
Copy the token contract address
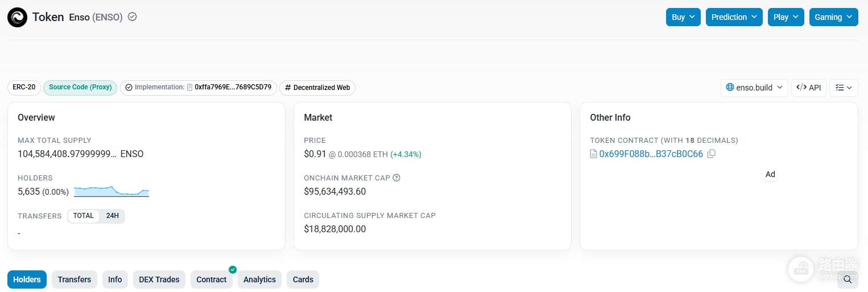coord(711,154)
